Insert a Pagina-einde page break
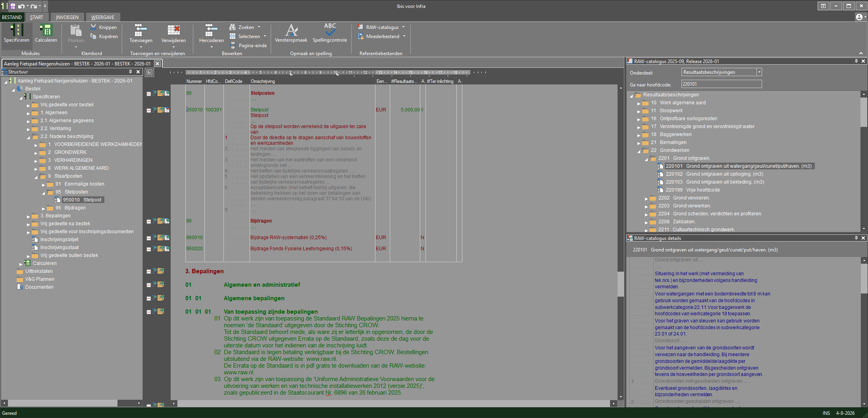868x418 pixels. point(248,46)
